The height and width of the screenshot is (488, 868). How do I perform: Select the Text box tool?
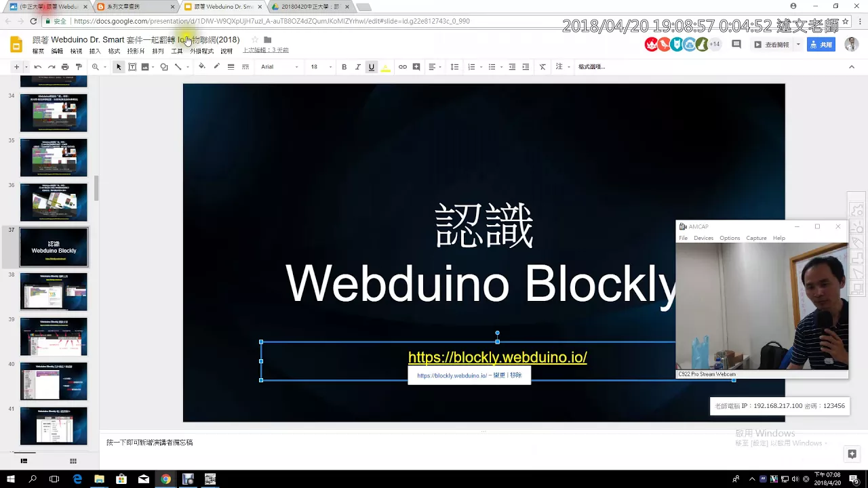point(132,67)
